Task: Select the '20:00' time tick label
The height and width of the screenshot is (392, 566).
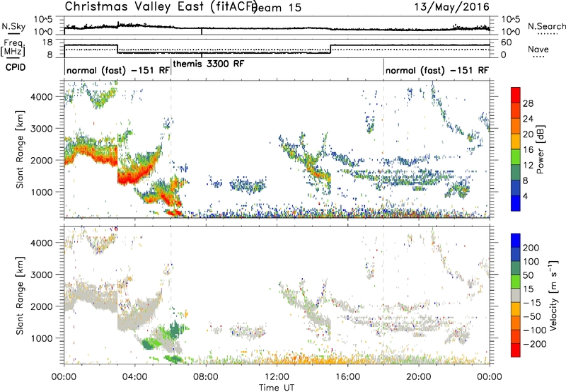Action: (x=419, y=377)
